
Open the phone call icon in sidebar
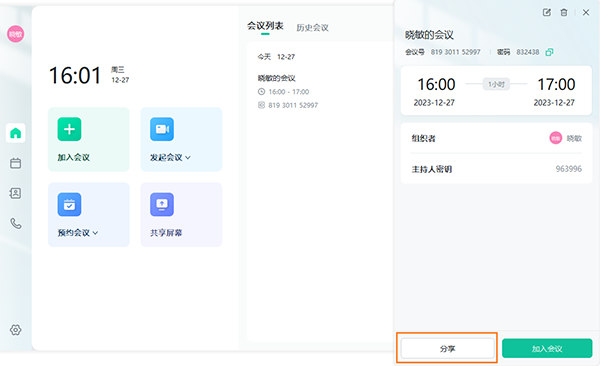[x=16, y=223]
